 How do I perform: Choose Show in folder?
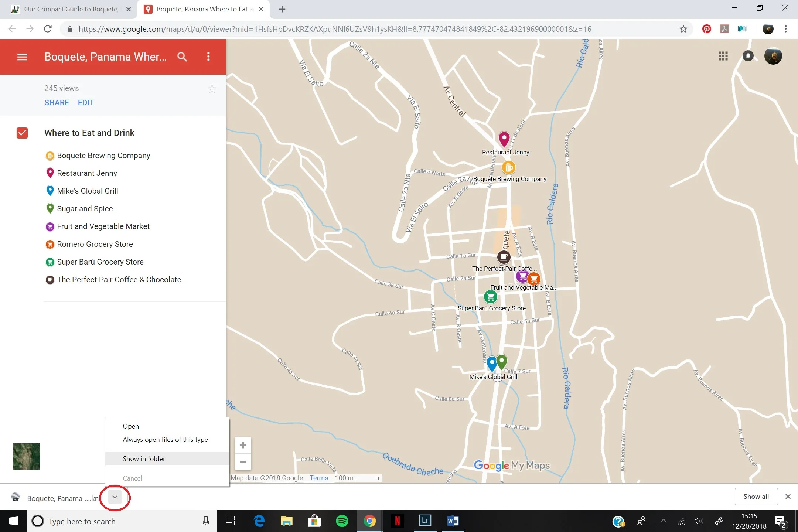167,459
